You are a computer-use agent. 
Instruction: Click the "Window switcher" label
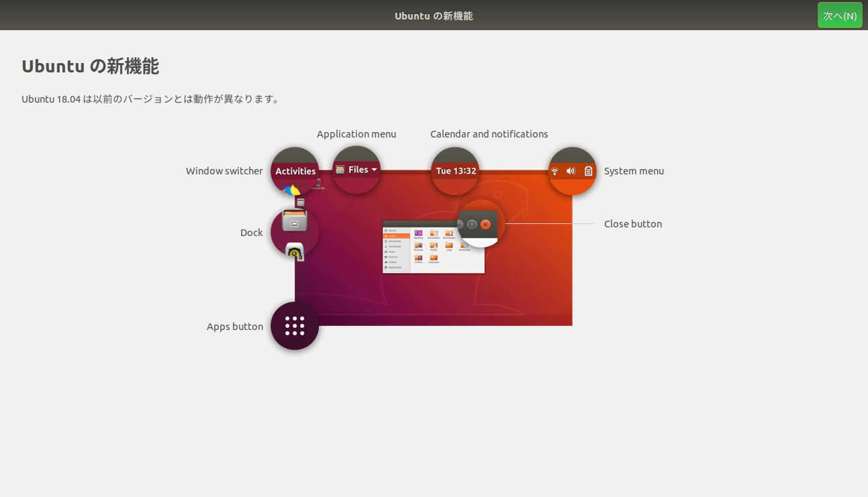coord(224,171)
